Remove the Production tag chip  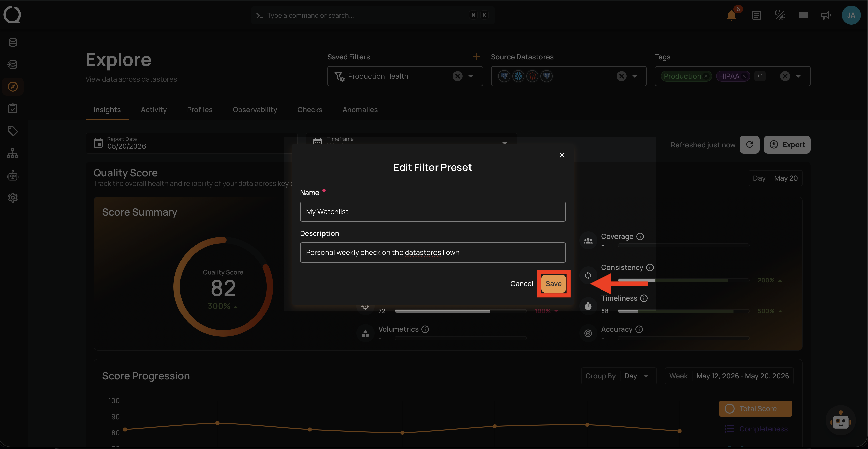click(x=706, y=76)
